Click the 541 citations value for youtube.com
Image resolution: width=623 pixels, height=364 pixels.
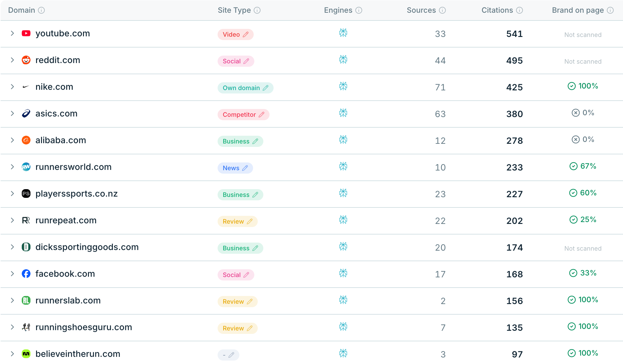point(515,34)
